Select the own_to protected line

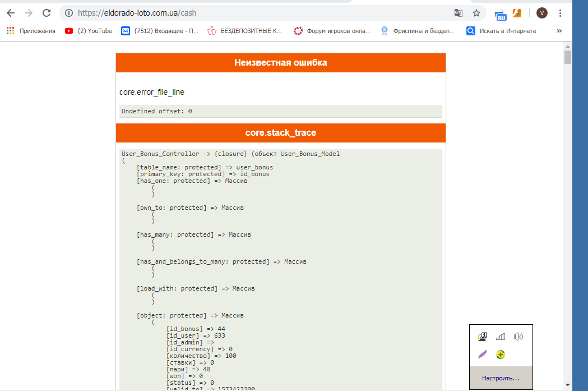coord(190,208)
